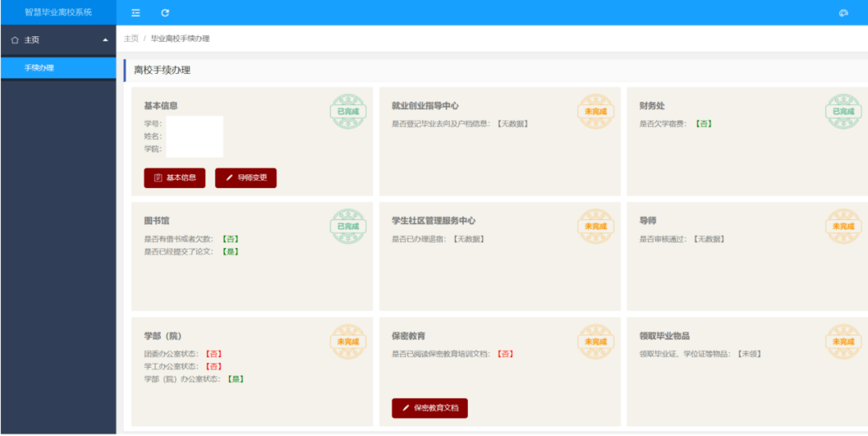Click the 已完成 stamp on 图书馆 card
The width and height of the screenshot is (868, 436).
[x=348, y=226]
